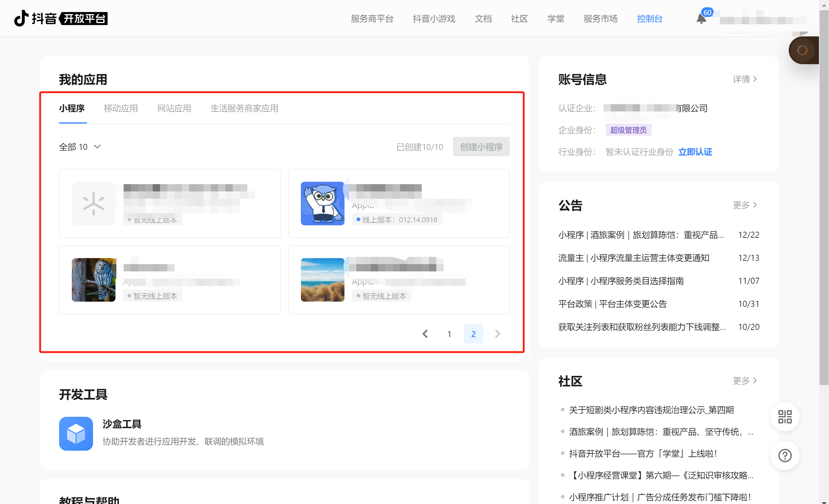Screen dimensions: 829x504
Task: Open 社区 更多 chevron link
Action: pos(745,380)
